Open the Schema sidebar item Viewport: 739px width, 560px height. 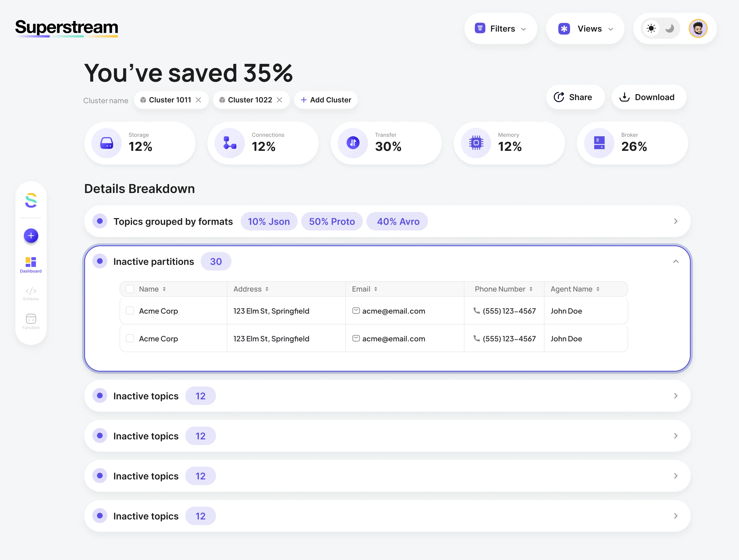(31, 294)
